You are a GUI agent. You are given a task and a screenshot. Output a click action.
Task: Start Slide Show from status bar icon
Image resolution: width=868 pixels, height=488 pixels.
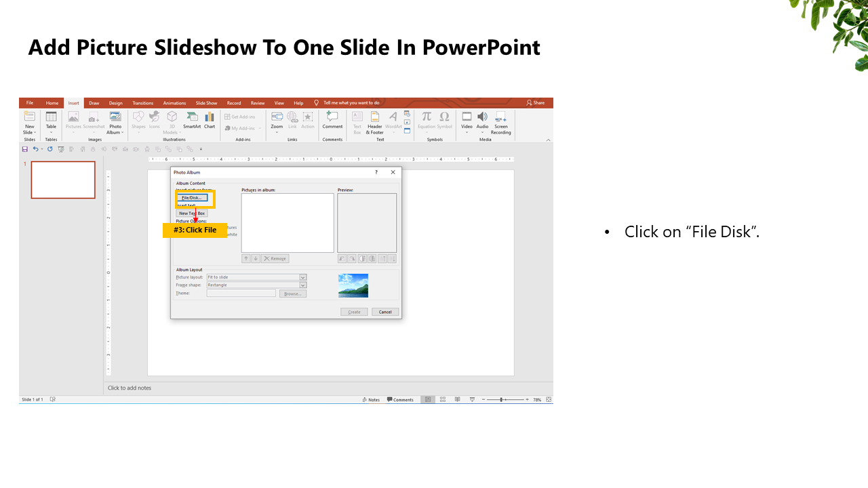473,400
